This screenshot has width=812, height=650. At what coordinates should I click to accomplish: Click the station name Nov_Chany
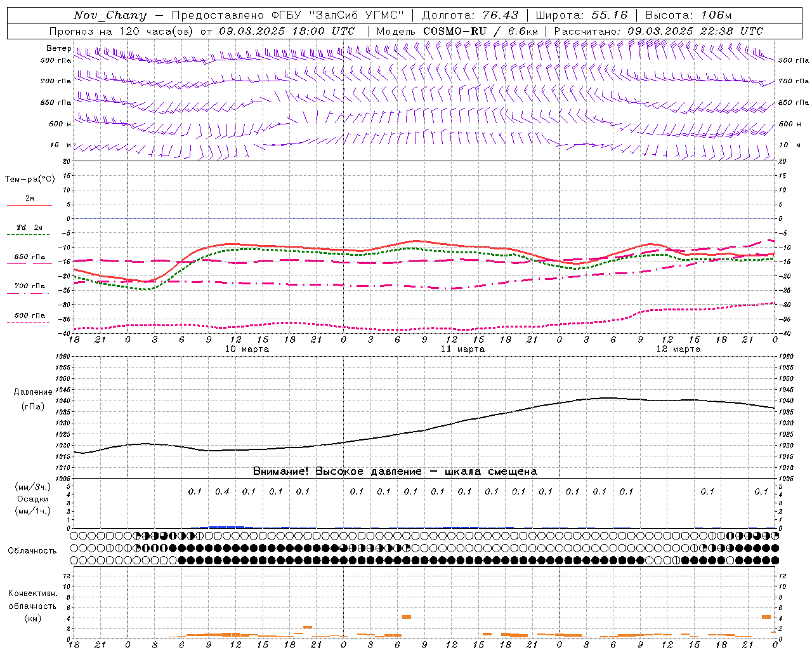(x=110, y=15)
